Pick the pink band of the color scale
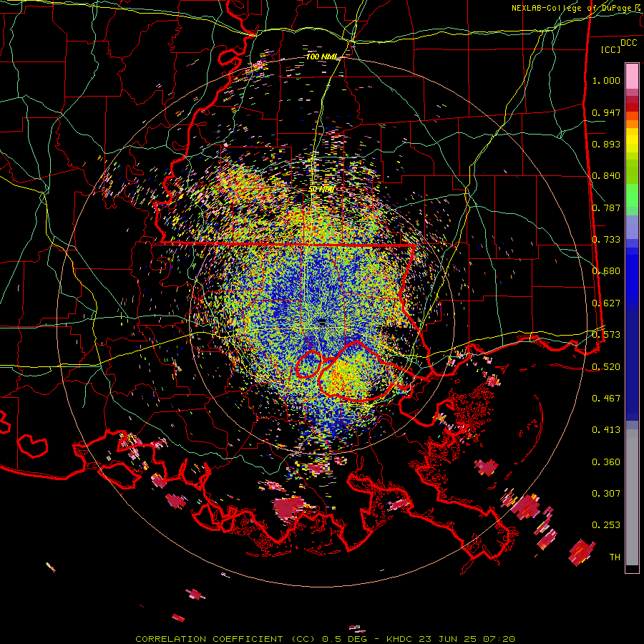644x644 pixels. 632,77
